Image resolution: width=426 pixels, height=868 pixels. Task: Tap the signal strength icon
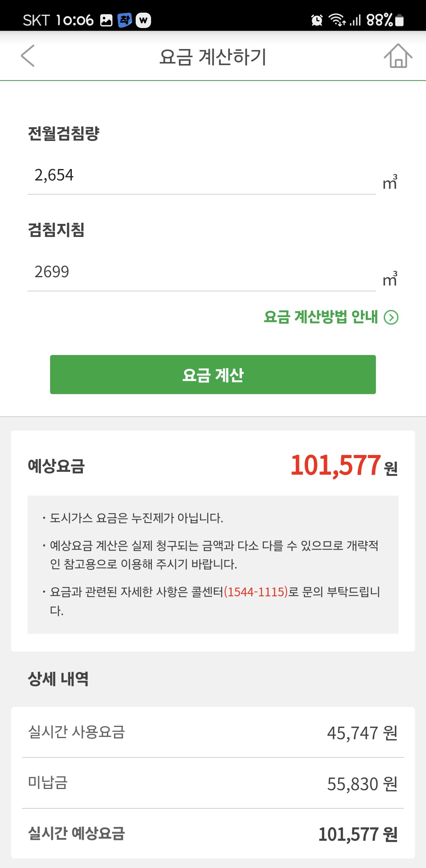pos(355,20)
